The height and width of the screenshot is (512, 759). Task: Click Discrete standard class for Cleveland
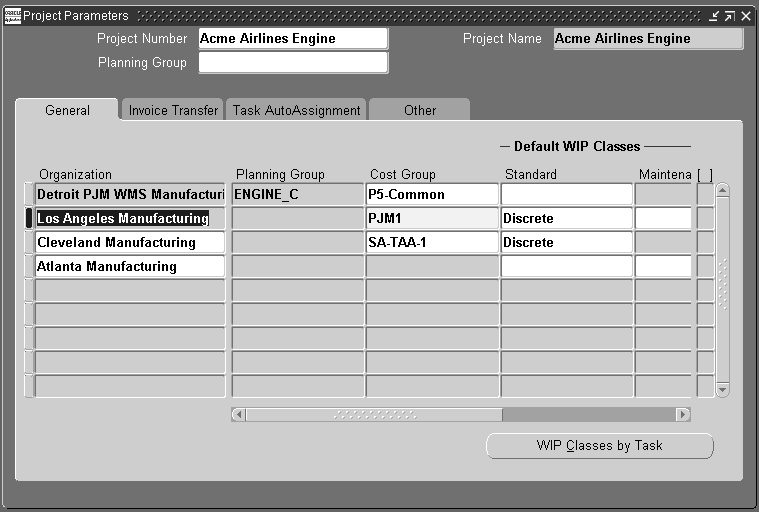click(567, 242)
